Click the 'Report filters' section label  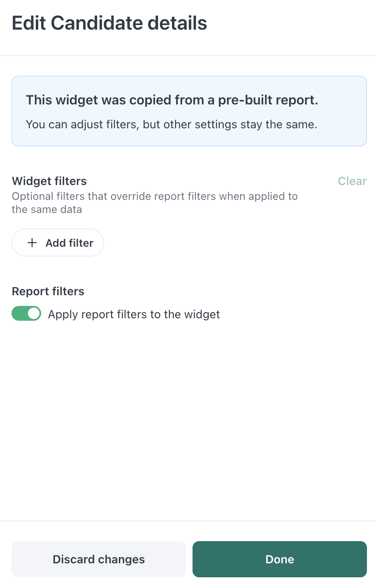pos(48,291)
